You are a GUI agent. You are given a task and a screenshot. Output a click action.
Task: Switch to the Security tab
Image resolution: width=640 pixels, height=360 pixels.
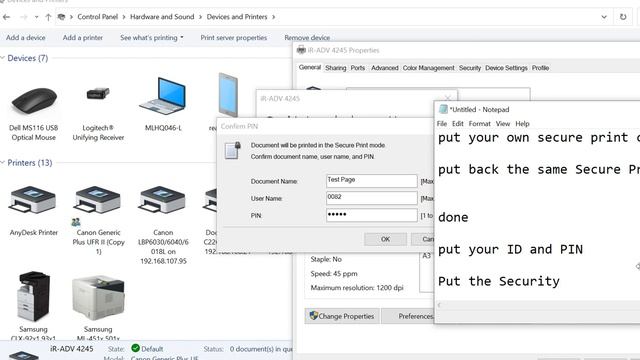coord(469,68)
